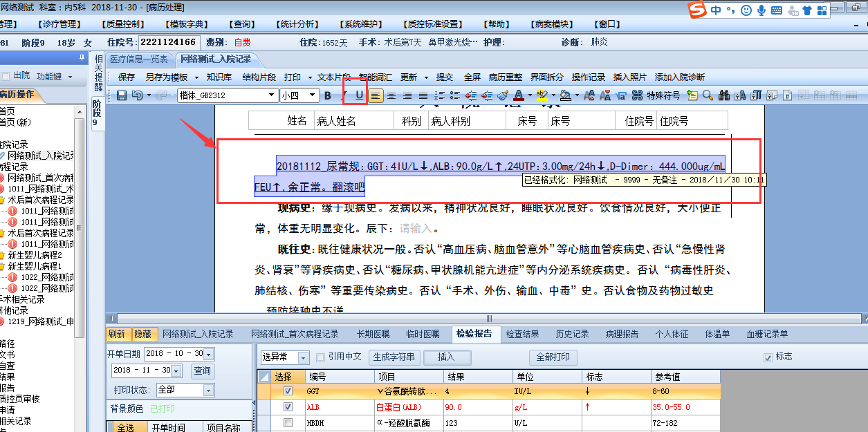Image resolution: width=868 pixels, height=432 pixels.
Task: Switch to 长期医嘱 tab
Action: coord(373,335)
